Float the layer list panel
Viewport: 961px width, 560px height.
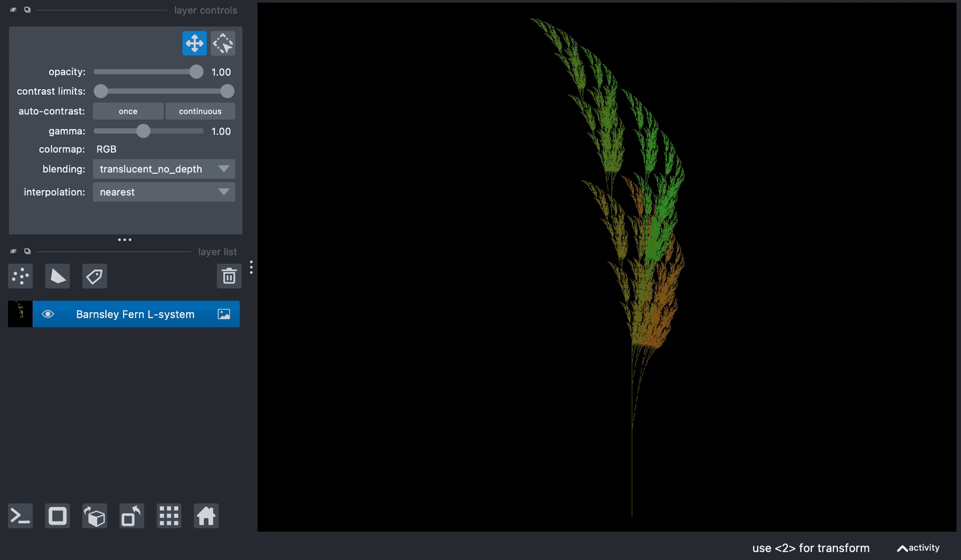click(28, 251)
